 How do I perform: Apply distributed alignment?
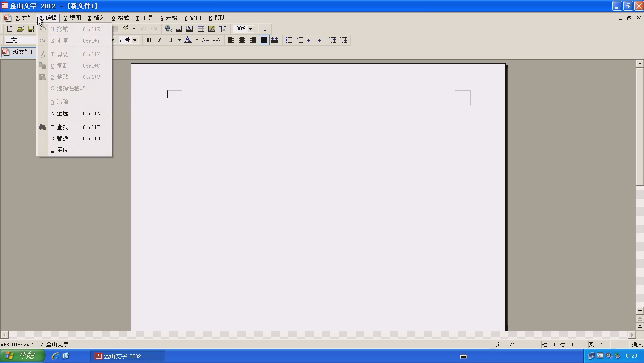[x=274, y=40]
